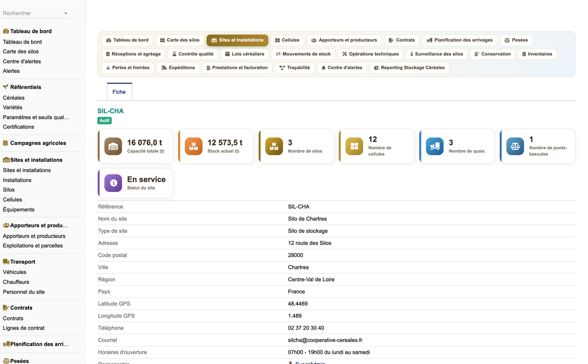Click the contract icon beside Contrats sidebar heading
The width and height of the screenshot is (588, 364).
tap(6, 308)
